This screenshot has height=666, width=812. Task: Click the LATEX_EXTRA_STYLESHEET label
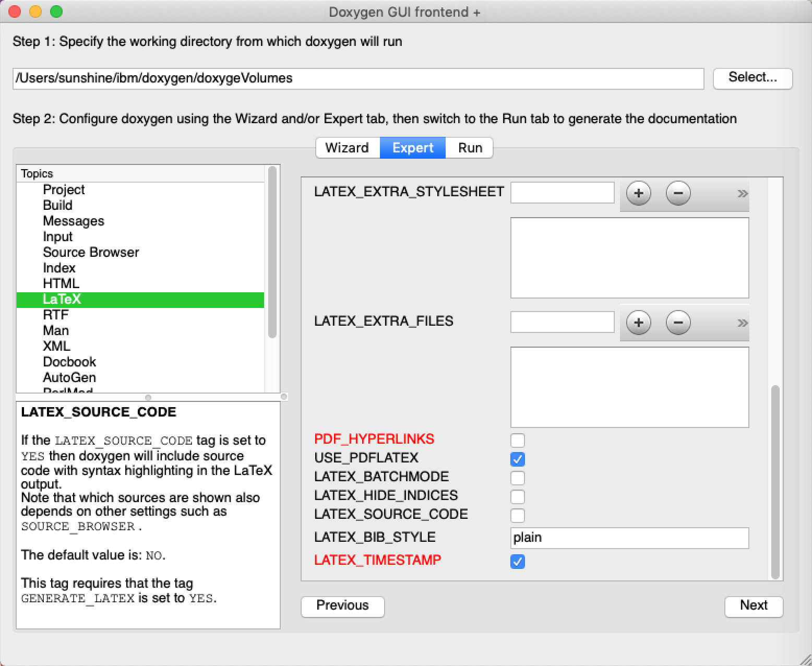(409, 192)
